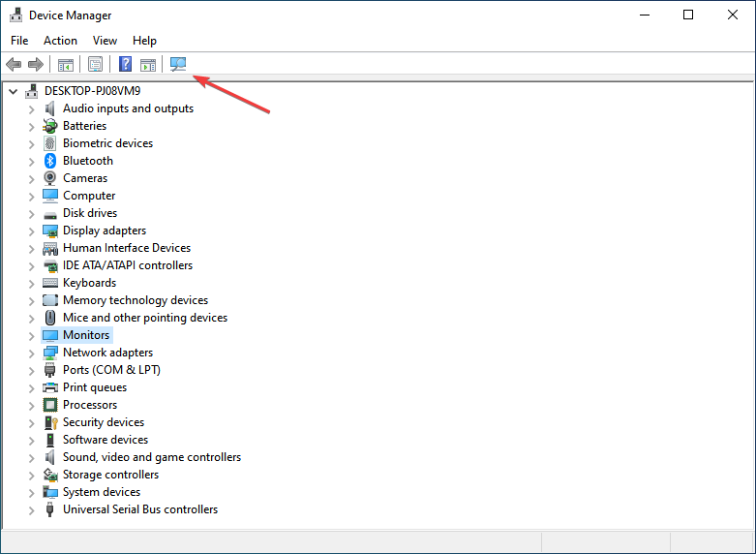Click the Display adapters icon
The image size is (756, 554).
point(50,231)
